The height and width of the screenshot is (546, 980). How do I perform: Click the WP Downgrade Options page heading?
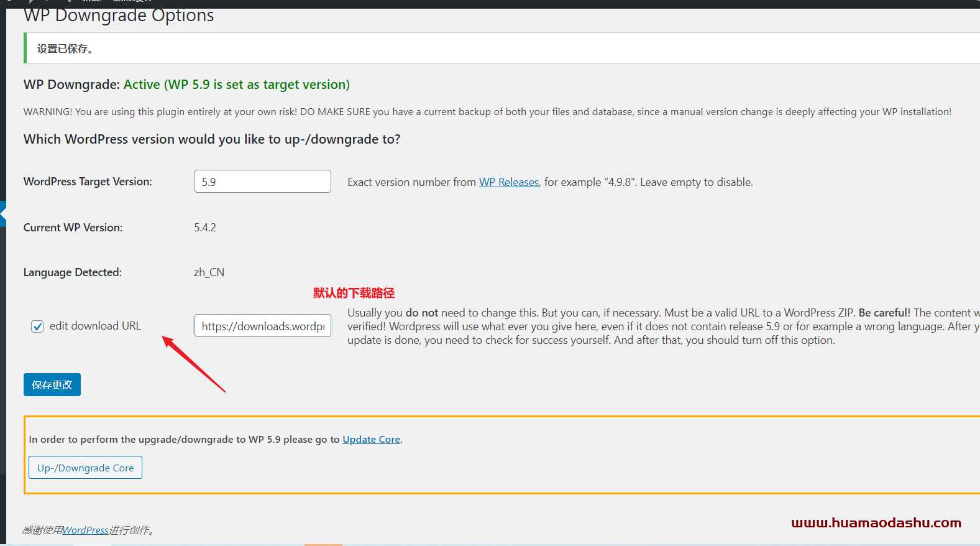coord(119,16)
